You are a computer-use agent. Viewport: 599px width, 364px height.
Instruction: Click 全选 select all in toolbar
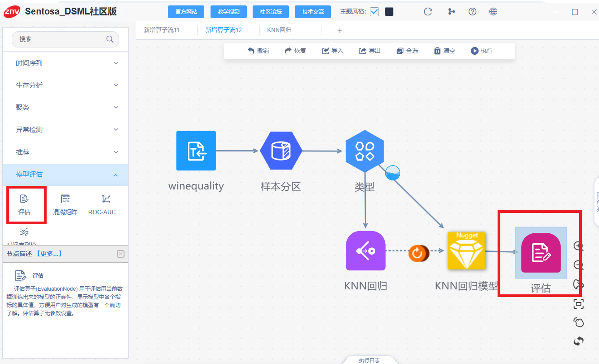pyautogui.click(x=407, y=51)
